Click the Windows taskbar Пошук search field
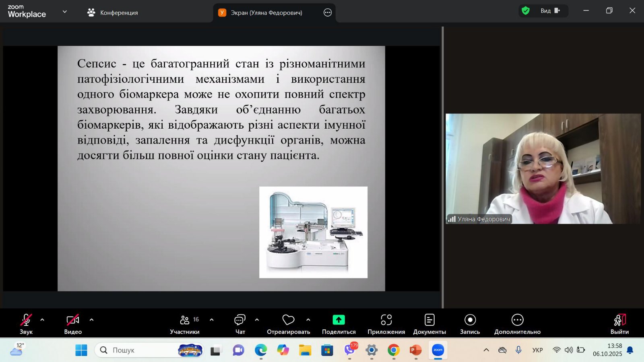 pos(141,350)
